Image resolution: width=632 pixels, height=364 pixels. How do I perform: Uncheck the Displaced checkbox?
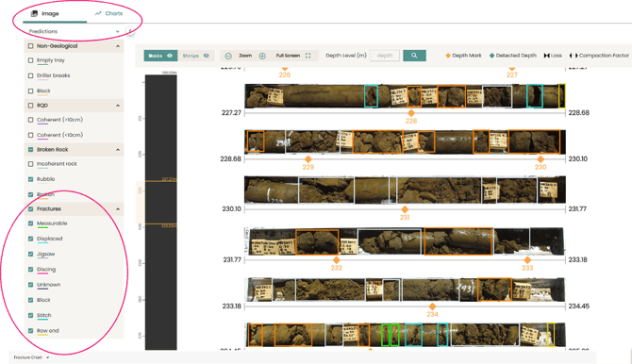click(x=30, y=239)
